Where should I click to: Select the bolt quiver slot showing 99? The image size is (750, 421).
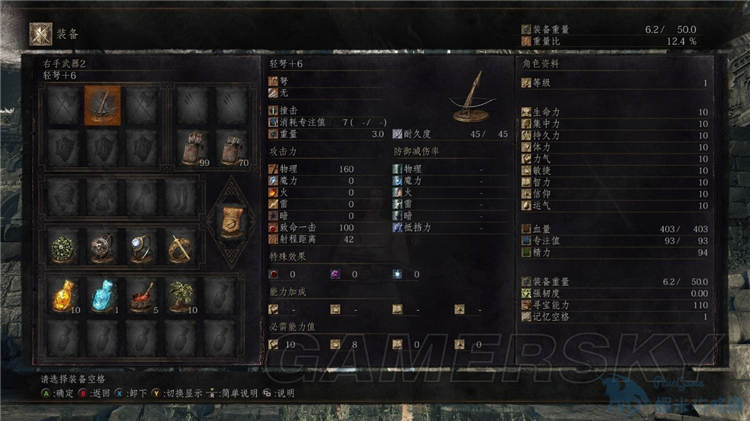(x=193, y=148)
